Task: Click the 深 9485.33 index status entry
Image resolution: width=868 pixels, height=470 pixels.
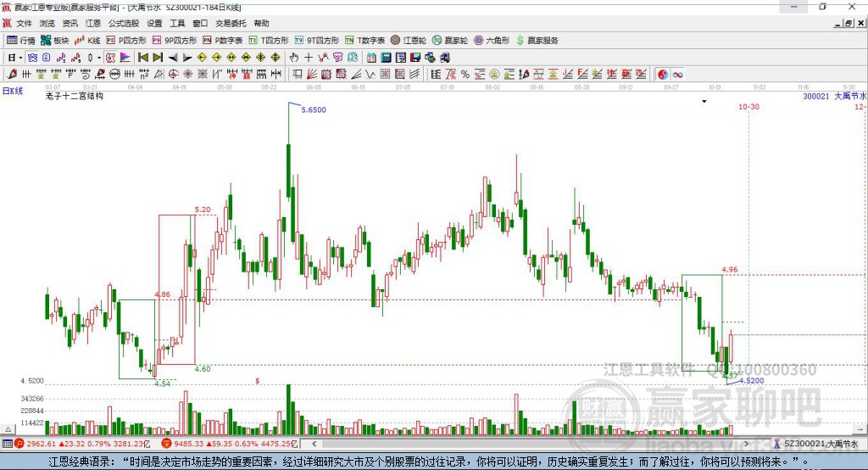Action: pyautogui.click(x=230, y=444)
